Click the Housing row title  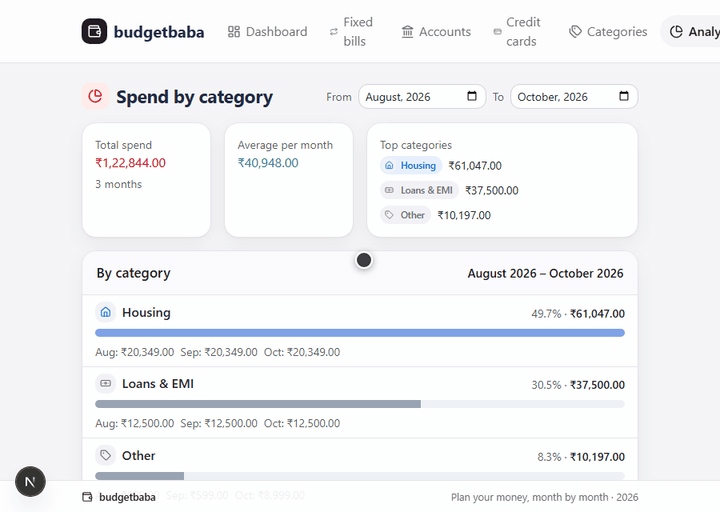tap(146, 313)
